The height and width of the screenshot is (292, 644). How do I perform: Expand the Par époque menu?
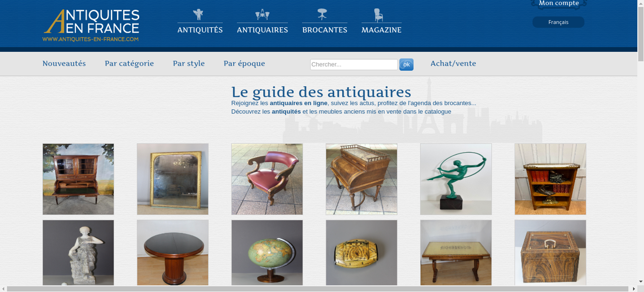point(244,63)
